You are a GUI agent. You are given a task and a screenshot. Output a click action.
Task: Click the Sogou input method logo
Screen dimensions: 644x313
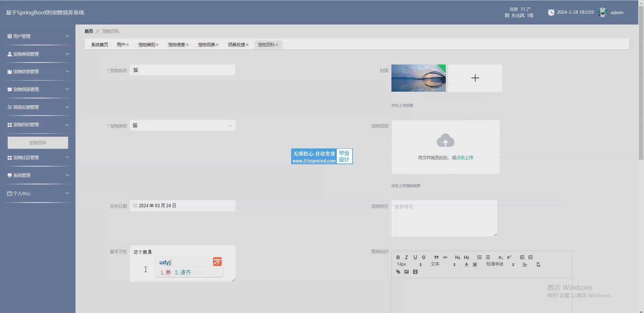(x=217, y=262)
